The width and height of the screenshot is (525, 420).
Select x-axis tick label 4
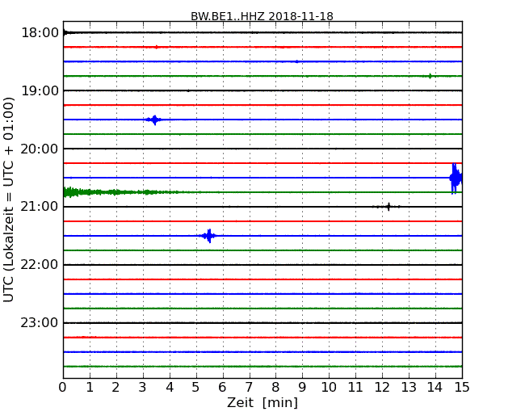(x=170, y=387)
